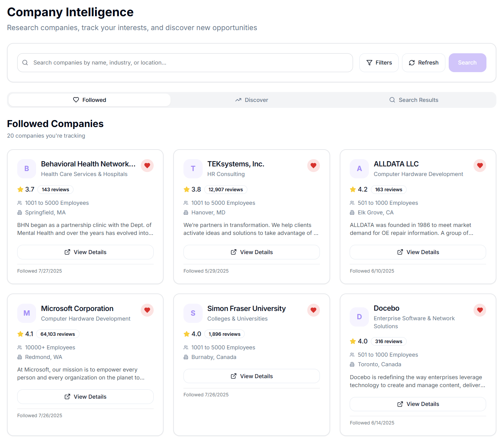Click the TEKsystems 'T' avatar icon

coord(193,169)
